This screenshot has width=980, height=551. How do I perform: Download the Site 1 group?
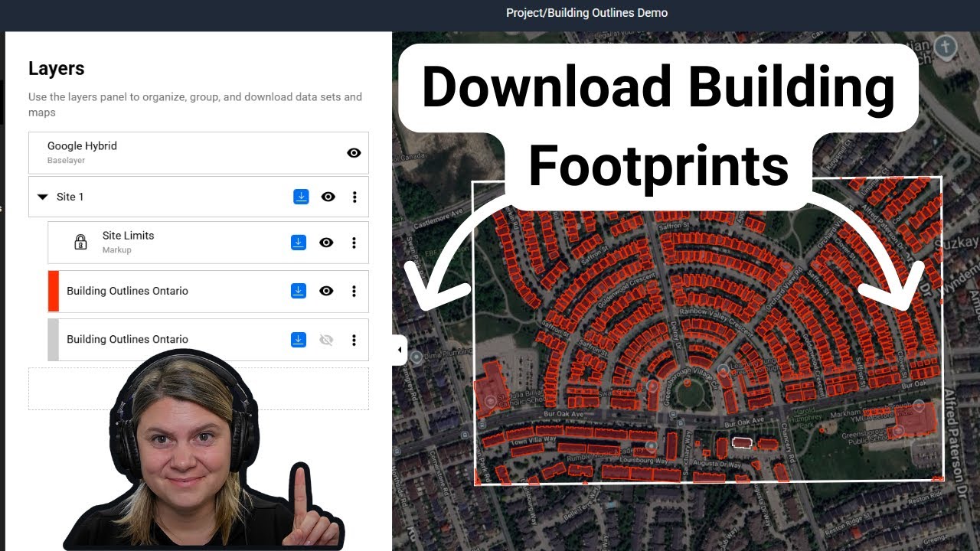[301, 197]
